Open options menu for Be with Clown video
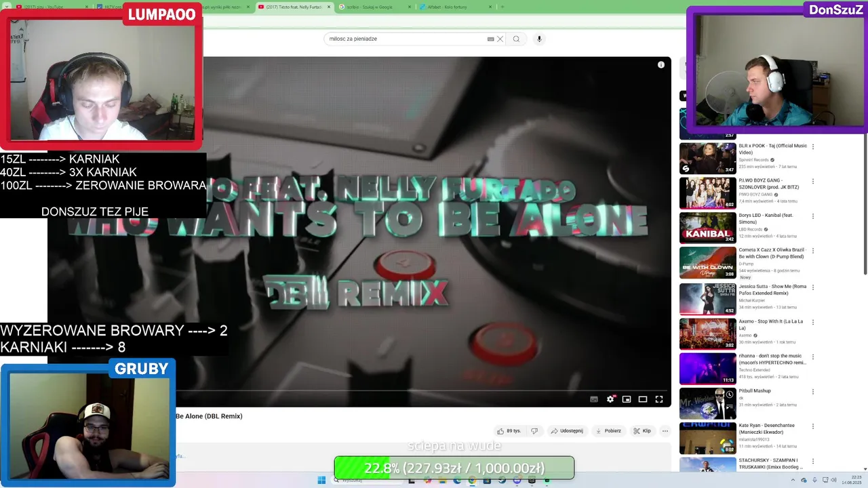This screenshot has width=868, height=488. (813, 251)
